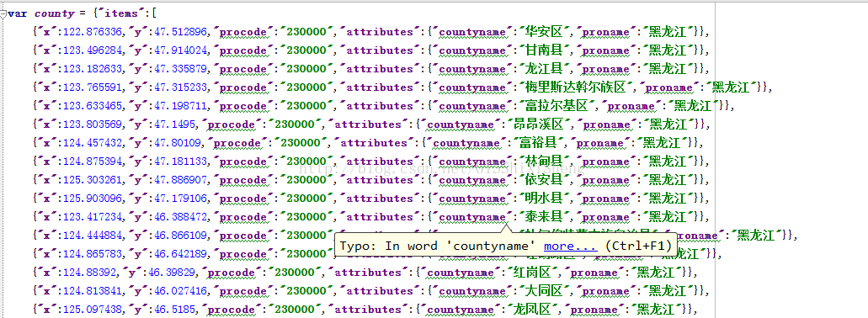The image size is (868, 318).
Task: Click the y value 47.335879
Action: 180,69
